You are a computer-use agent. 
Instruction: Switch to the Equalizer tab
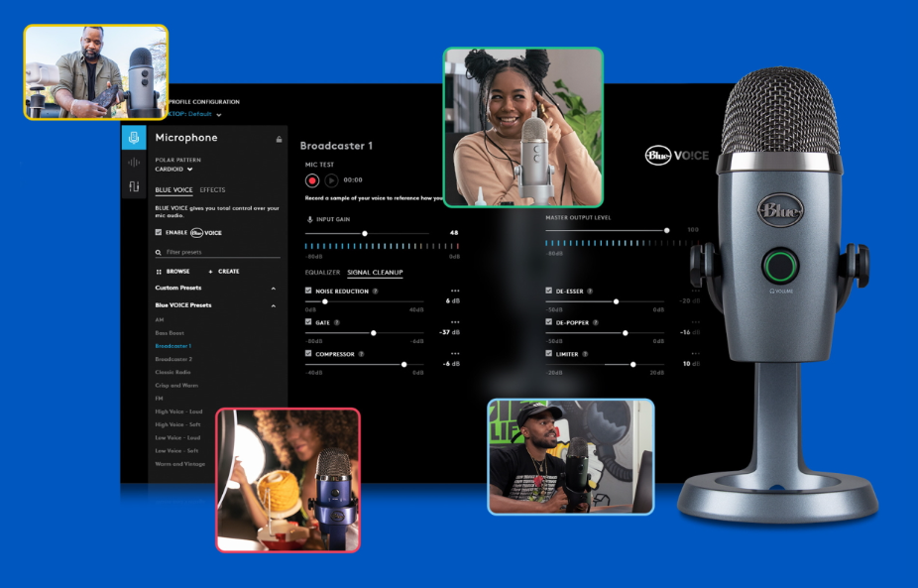point(322,273)
